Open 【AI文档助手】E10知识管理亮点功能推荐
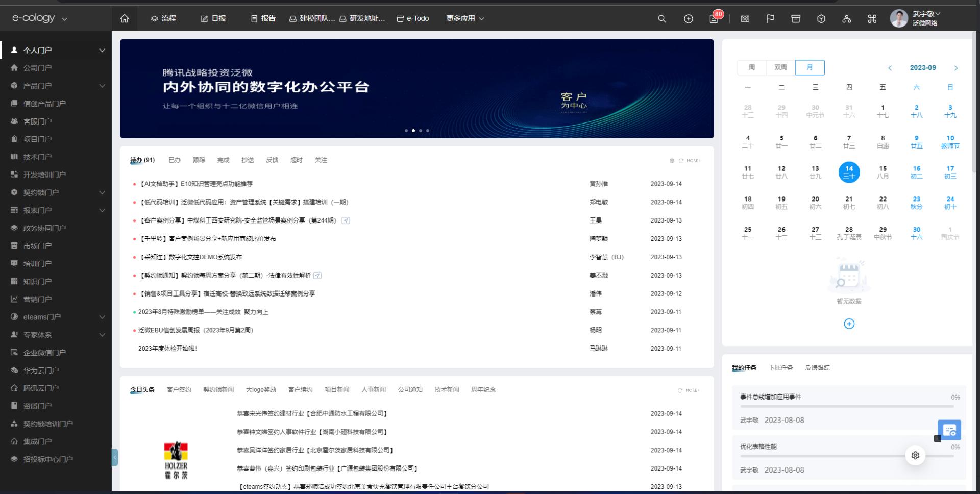The width and height of the screenshot is (980, 494). pyautogui.click(x=195, y=184)
